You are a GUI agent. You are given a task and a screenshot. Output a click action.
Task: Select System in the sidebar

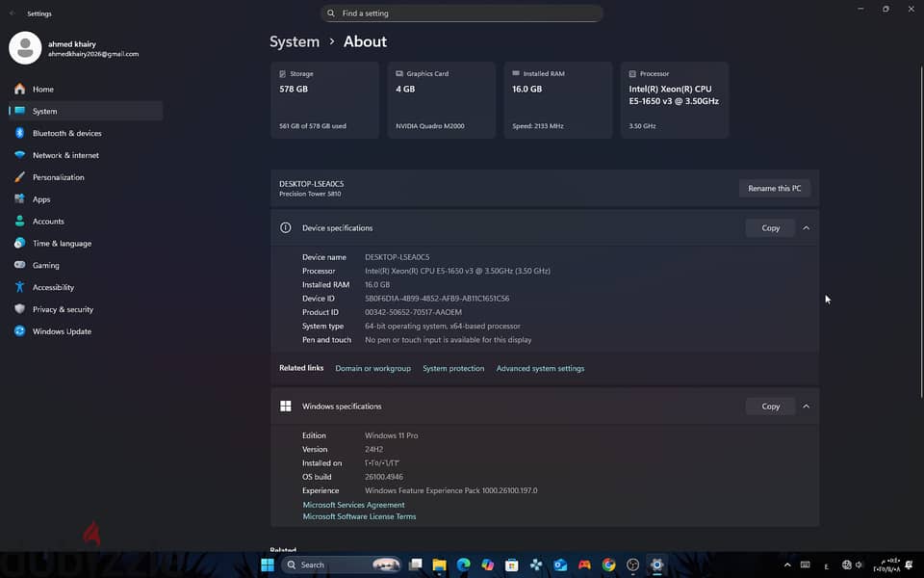86,111
